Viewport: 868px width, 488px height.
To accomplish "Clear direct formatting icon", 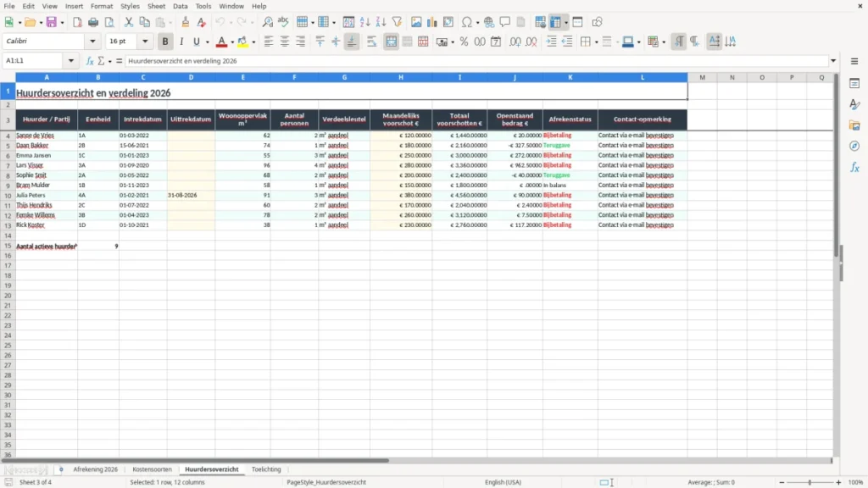I will click(x=202, y=22).
